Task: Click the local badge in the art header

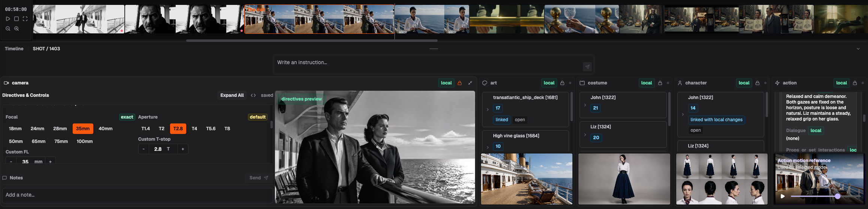Action: (549, 83)
